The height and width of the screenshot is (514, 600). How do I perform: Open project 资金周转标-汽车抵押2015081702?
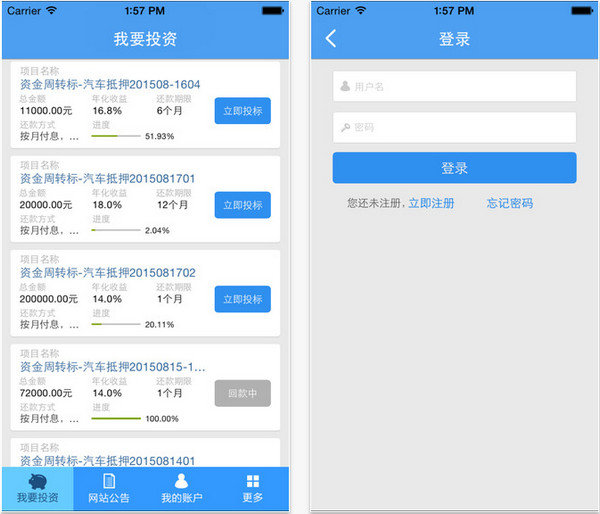tap(108, 273)
